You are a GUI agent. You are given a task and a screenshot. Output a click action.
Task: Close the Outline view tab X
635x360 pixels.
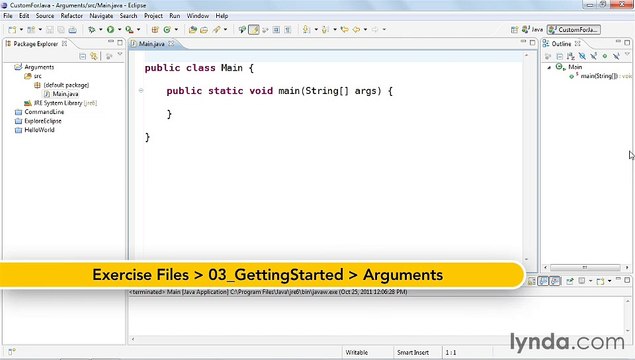point(578,43)
